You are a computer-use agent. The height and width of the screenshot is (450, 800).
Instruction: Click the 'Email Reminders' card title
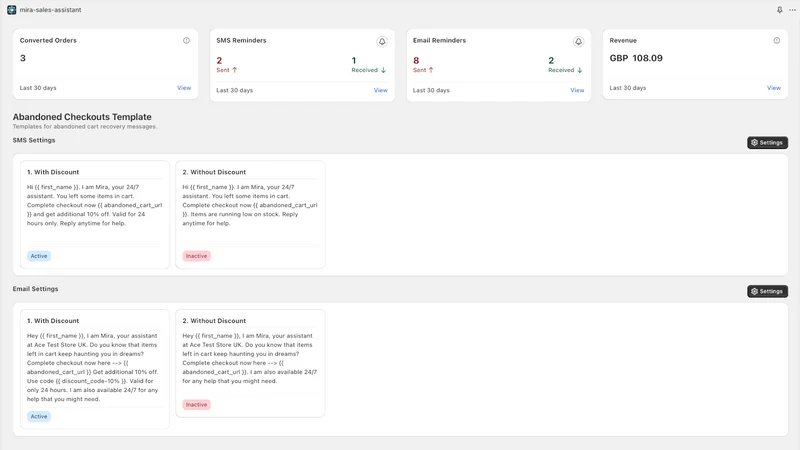coord(439,40)
